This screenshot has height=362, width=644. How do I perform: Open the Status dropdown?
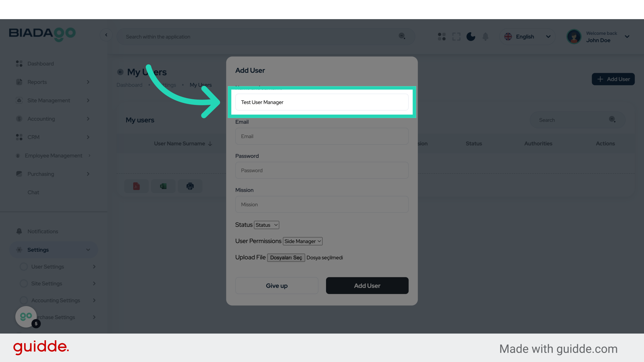click(266, 225)
